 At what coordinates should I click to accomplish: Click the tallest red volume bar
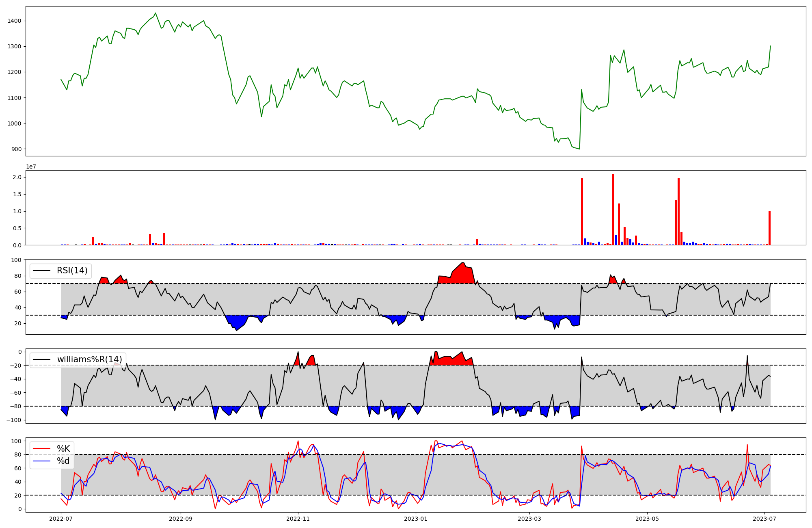coord(613,209)
